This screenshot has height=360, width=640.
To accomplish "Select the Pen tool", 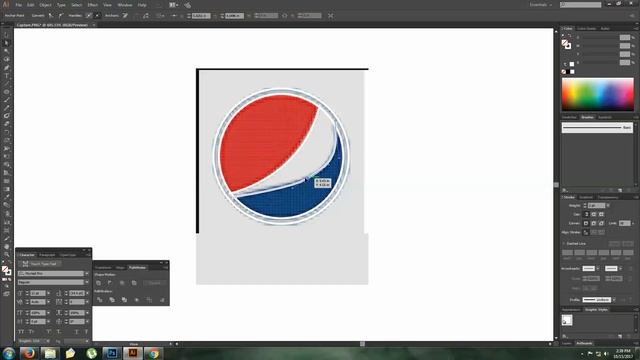I will tap(6, 68).
